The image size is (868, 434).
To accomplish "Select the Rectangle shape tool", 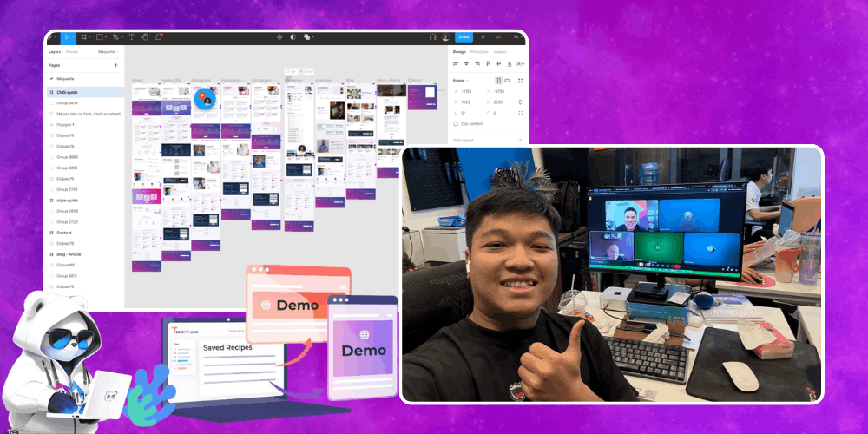I will [x=100, y=37].
